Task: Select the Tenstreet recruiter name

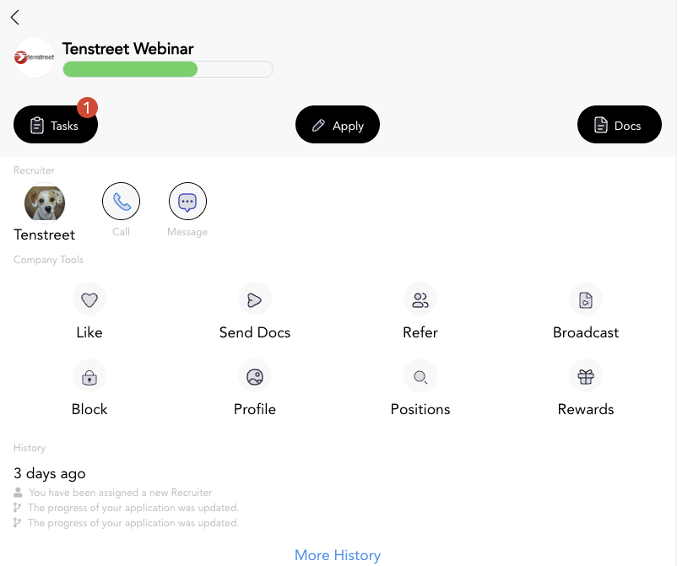Action: (44, 235)
